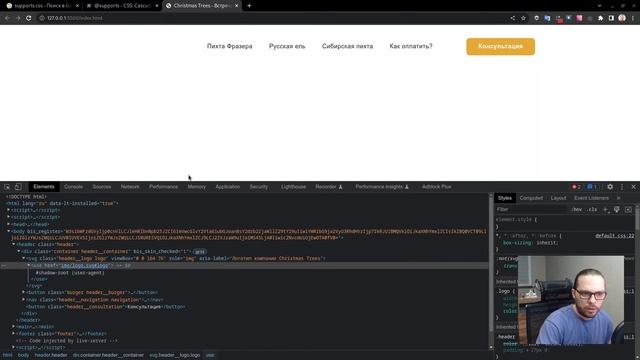
Task: Select the #shadow-root (user-agent) row
Action: (70, 273)
